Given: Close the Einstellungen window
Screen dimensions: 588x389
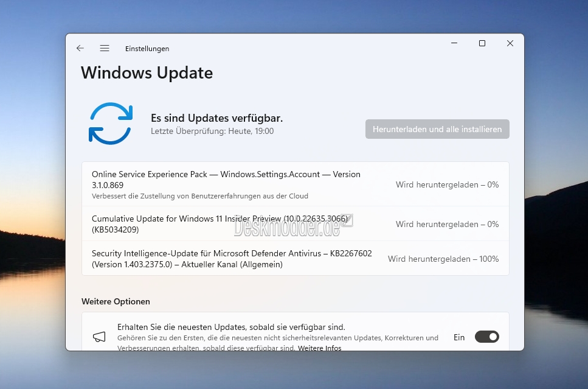Looking at the screenshot, I should click(510, 43).
